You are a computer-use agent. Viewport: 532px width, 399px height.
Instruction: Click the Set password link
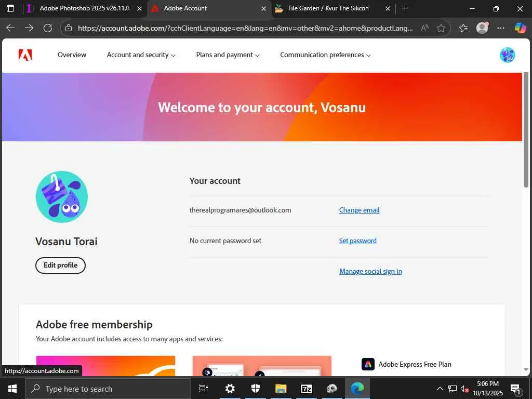[x=357, y=241]
